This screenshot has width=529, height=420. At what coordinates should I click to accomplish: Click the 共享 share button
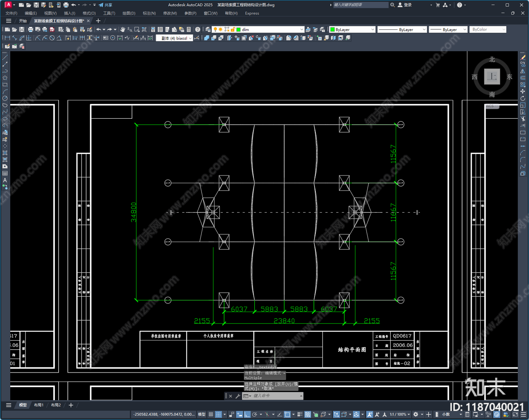point(105,5)
